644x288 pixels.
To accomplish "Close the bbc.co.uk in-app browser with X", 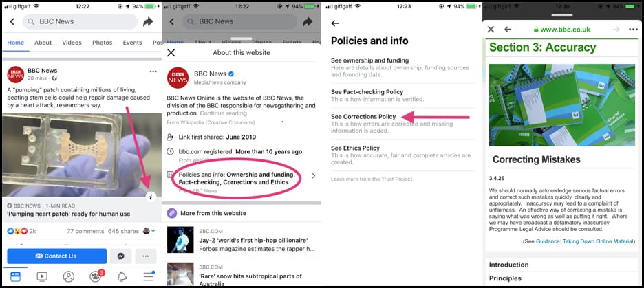I will click(x=491, y=29).
